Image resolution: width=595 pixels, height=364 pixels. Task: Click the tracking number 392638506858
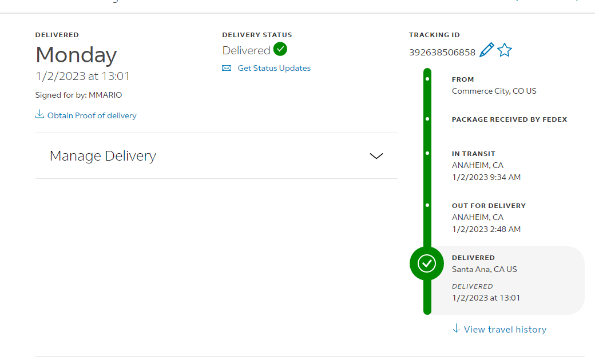tap(442, 53)
